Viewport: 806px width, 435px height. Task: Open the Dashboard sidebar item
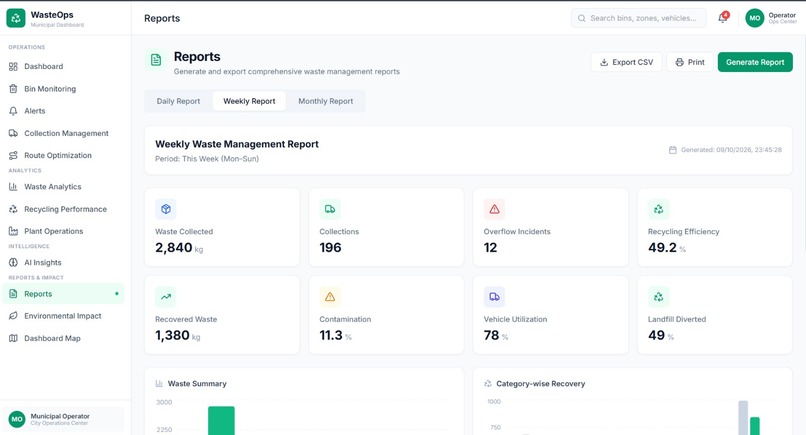click(x=62, y=66)
